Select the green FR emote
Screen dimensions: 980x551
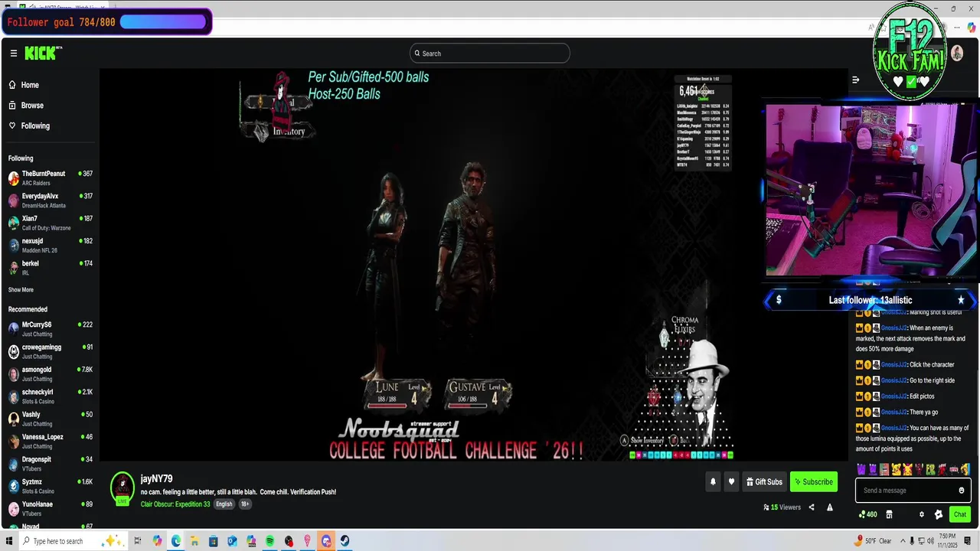point(930,469)
